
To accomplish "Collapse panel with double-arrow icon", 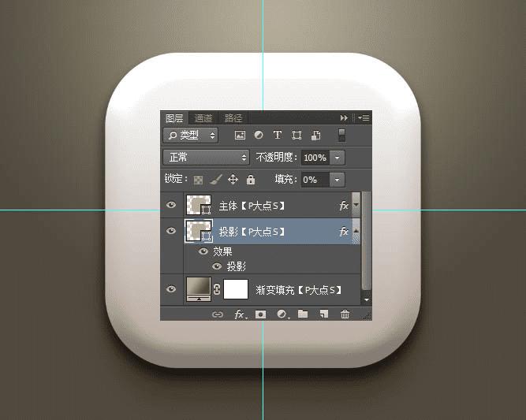I will 344,118.
